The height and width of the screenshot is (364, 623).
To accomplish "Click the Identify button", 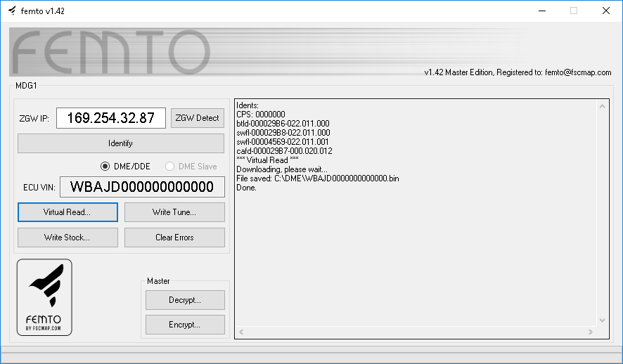I will pyautogui.click(x=120, y=143).
